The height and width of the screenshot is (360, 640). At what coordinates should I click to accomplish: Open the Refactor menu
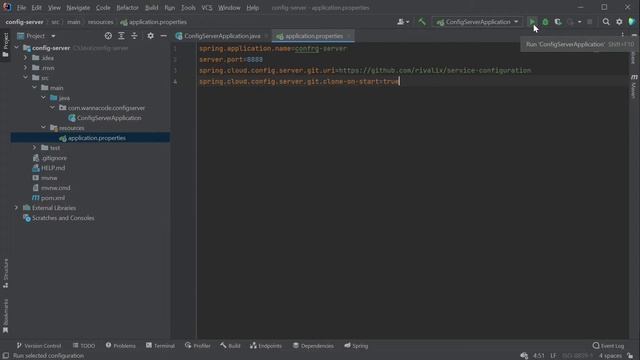pyautogui.click(x=127, y=7)
